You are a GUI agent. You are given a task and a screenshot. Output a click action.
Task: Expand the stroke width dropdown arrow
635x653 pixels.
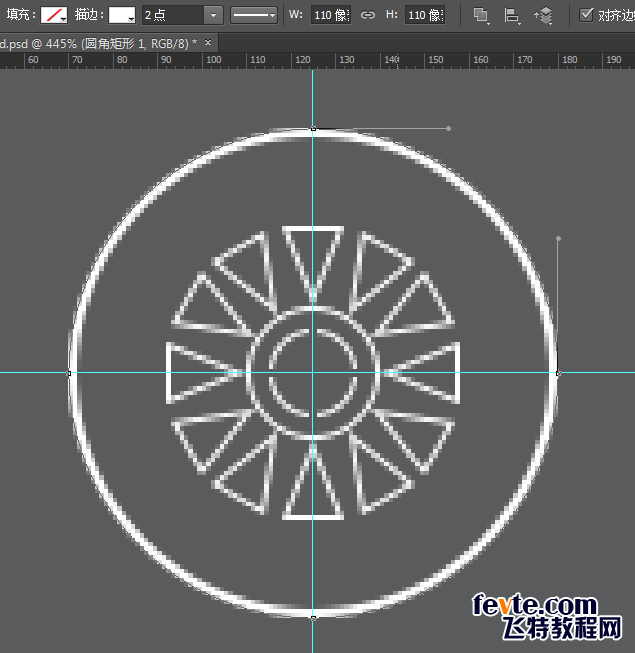click(214, 15)
